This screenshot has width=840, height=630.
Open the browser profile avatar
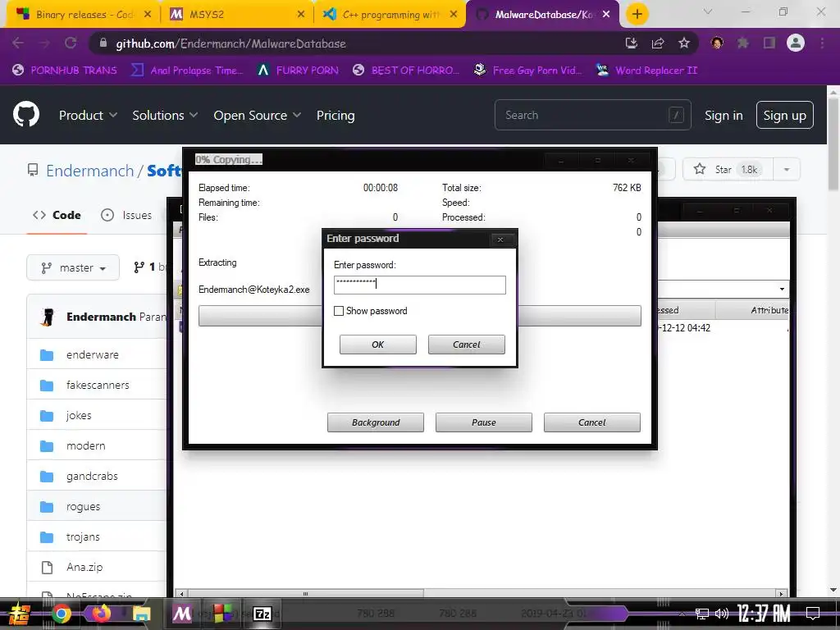pos(796,43)
